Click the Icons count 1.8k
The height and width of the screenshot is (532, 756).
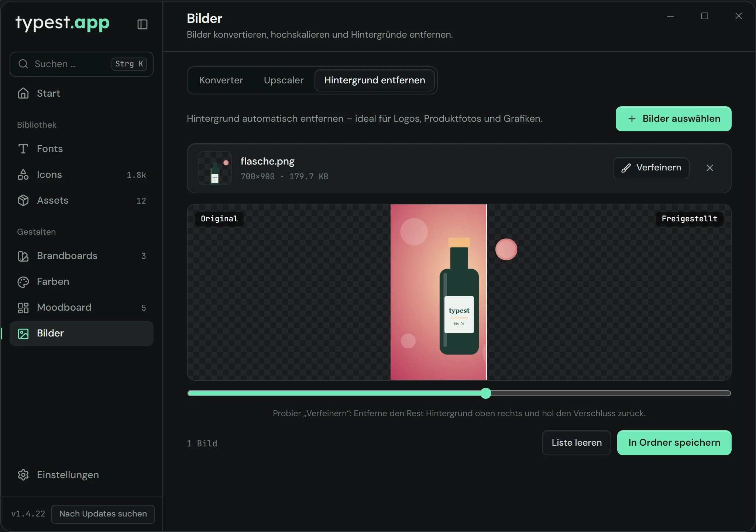pos(136,175)
